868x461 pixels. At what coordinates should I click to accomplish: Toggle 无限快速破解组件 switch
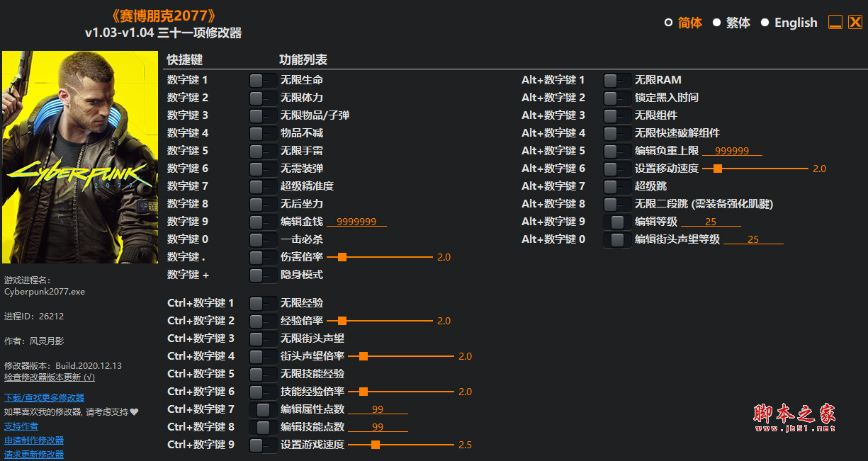[617, 133]
